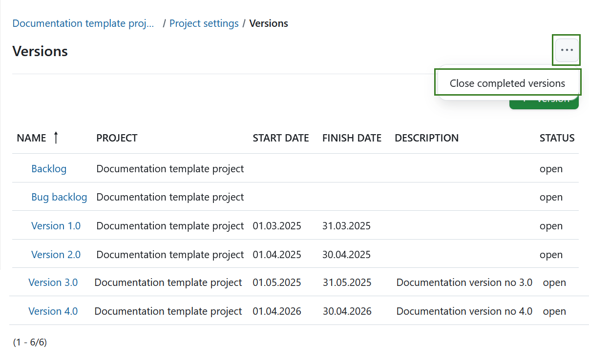
Task: Select Version 1.0 from the table
Action: [56, 225]
